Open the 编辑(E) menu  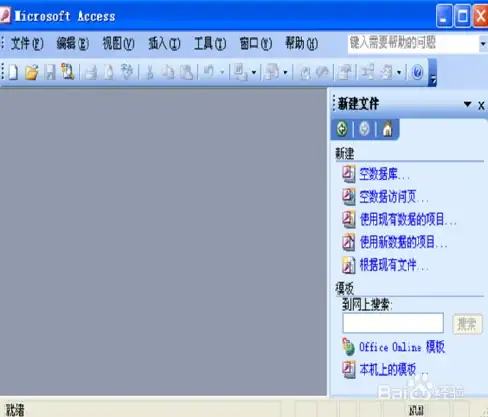point(73,44)
